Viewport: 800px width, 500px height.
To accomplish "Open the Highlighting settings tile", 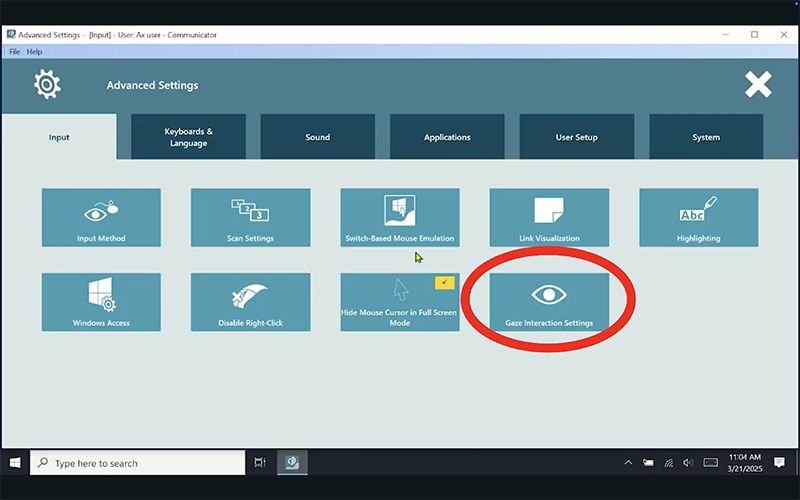I will (x=698, y=217).
